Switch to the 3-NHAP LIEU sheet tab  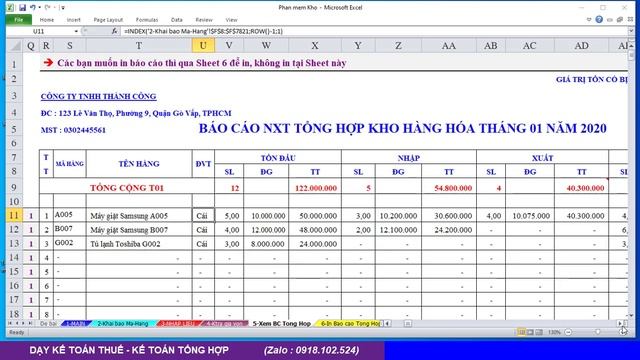pos(178,323)
